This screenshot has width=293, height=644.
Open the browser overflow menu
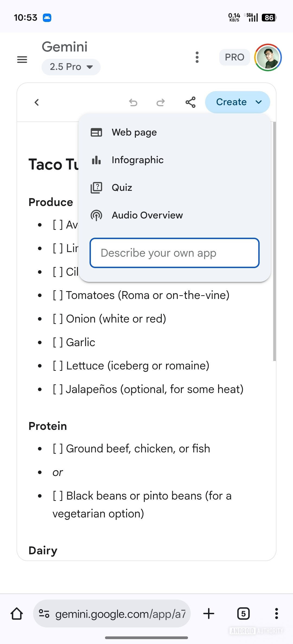tap(276, 614)
